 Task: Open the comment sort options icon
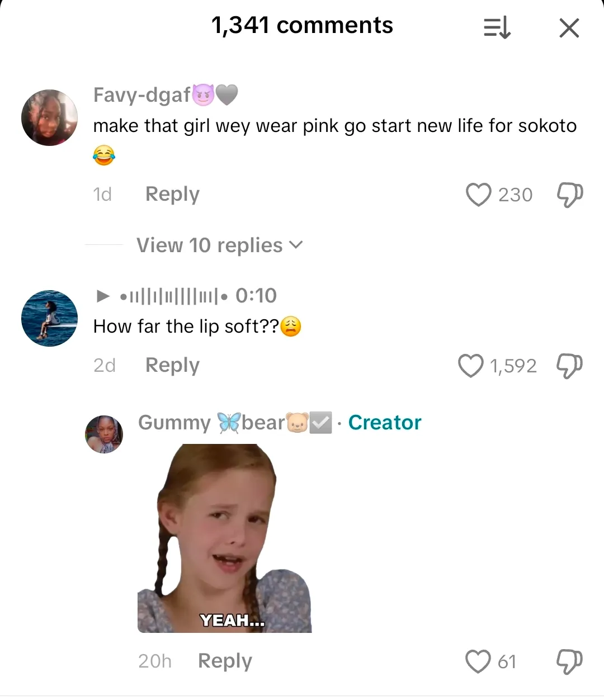497,27
